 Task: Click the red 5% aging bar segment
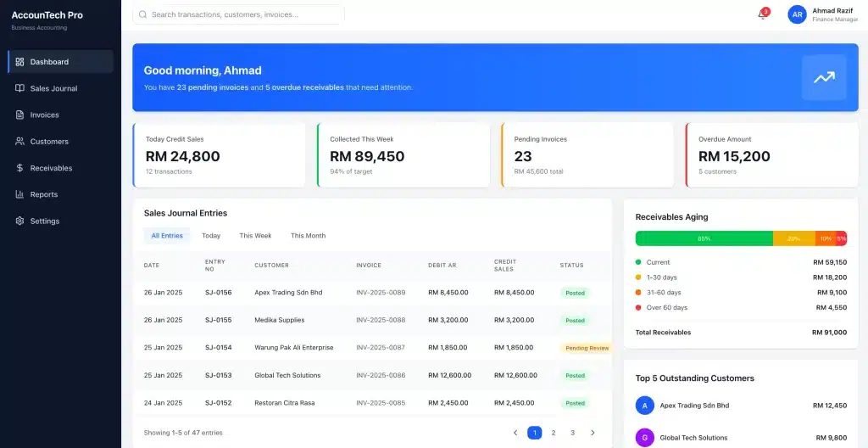pos(842,238)
